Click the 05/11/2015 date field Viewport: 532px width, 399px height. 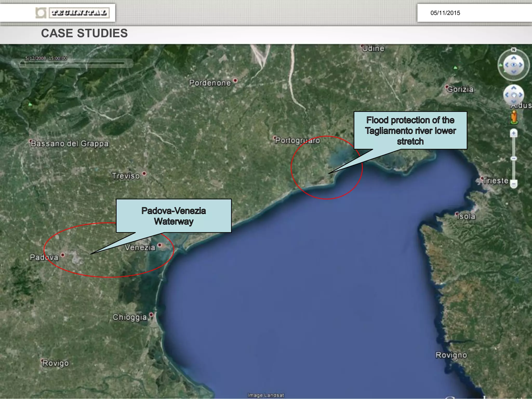point(445,13)
